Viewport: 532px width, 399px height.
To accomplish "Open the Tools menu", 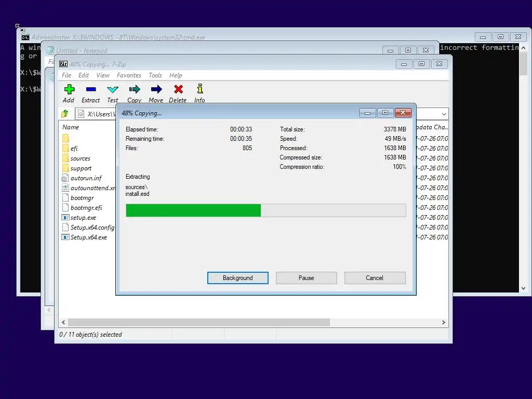I will click(x=155, y=75).
